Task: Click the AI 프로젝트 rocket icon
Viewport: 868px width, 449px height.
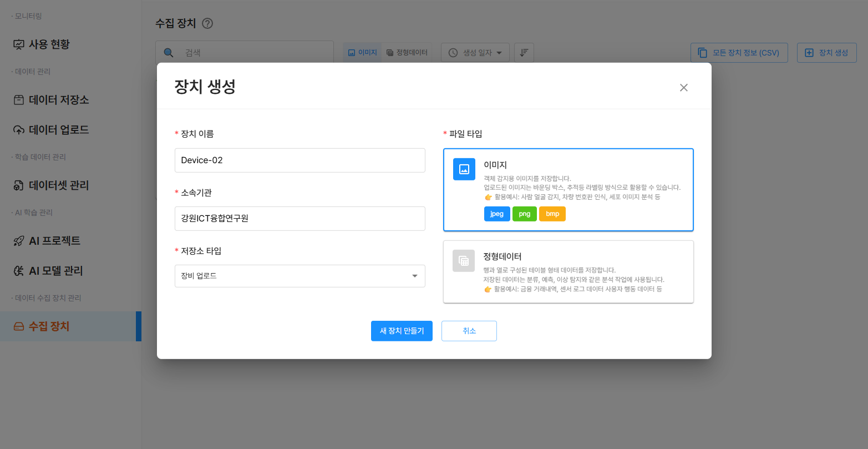Action: 19,241
